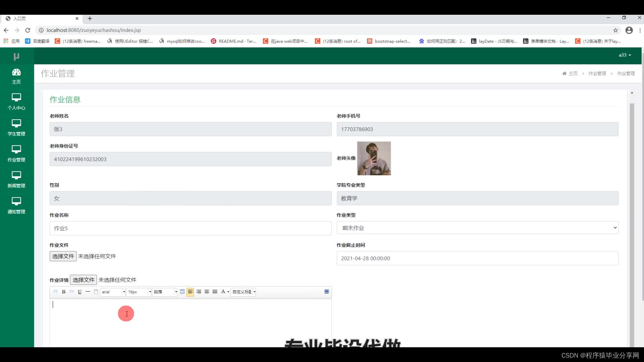This screenshot has height=362, width=644.
Task: Insert table in the editor
Action: point(182,292)
